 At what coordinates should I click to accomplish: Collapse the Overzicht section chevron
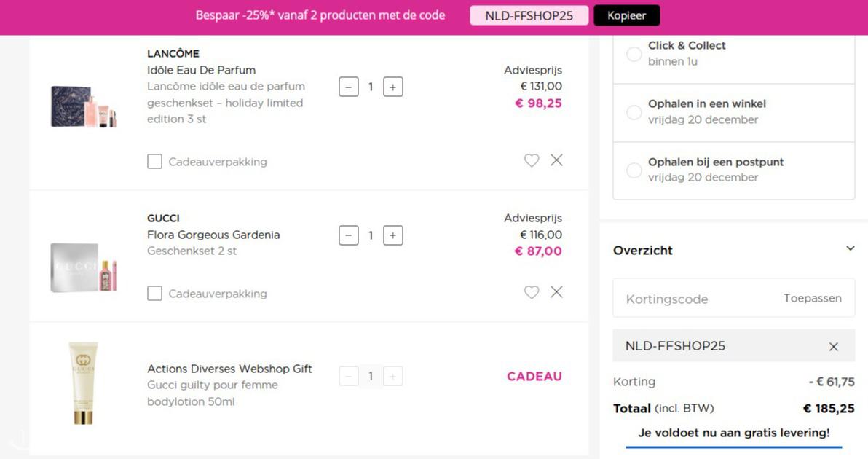pyautogui.click(x=851, y=248)
